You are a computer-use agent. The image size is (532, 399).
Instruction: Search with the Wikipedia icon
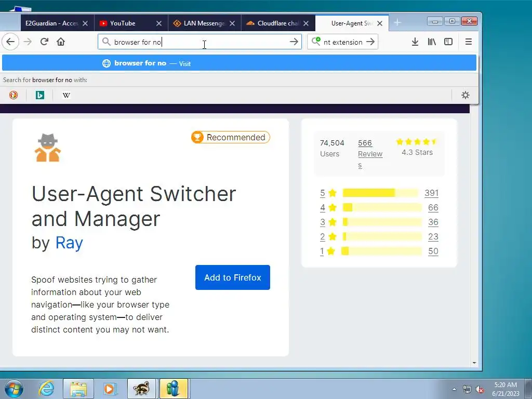tap(66, 95)
